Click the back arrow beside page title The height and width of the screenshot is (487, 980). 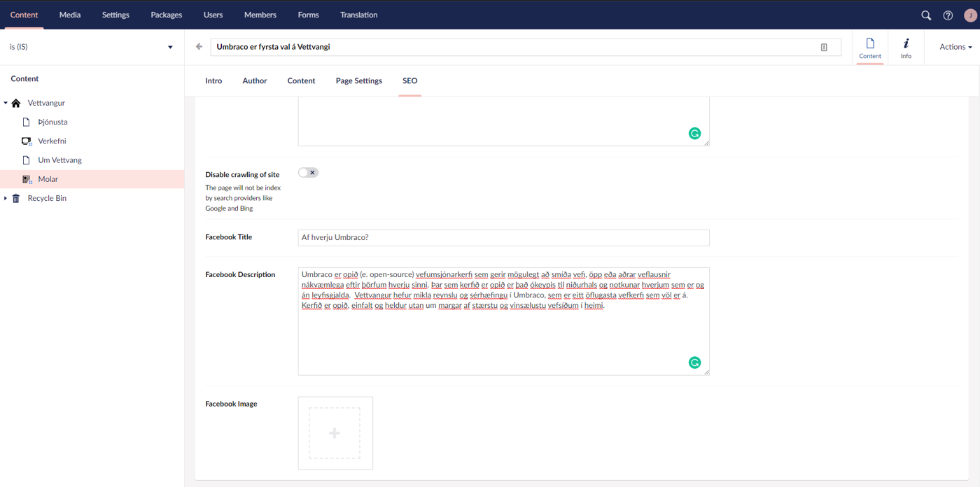tap(199, 47)
